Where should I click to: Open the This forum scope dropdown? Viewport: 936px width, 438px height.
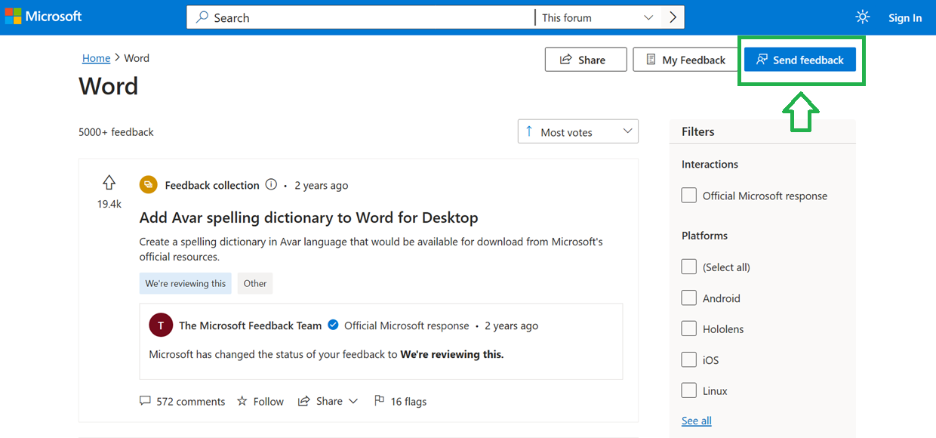(598, 18)
